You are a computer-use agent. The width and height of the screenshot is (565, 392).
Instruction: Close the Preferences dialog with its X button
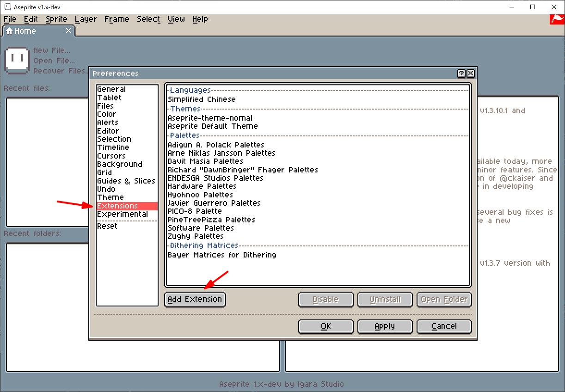click(x=471, y=73)
